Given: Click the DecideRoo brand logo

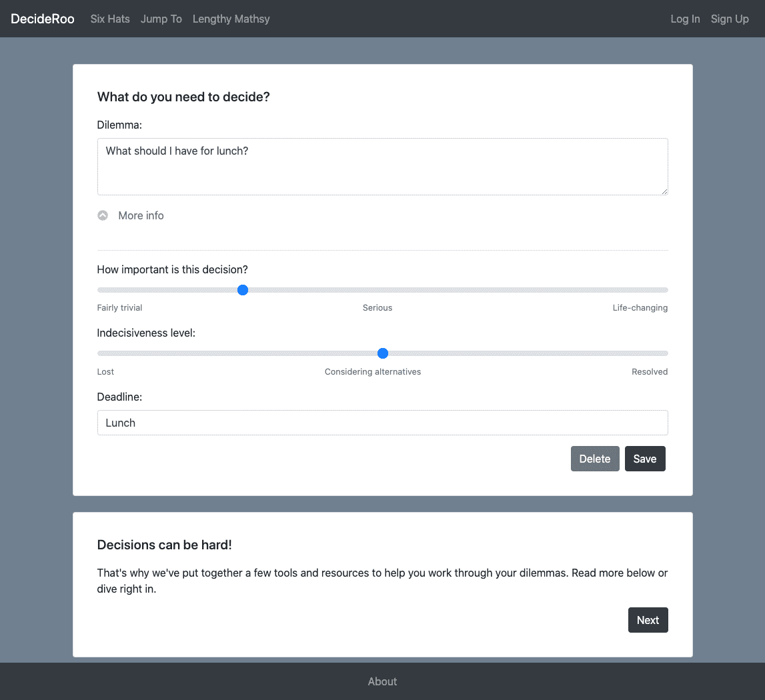Looking at the screenshot, I should 43,19.
